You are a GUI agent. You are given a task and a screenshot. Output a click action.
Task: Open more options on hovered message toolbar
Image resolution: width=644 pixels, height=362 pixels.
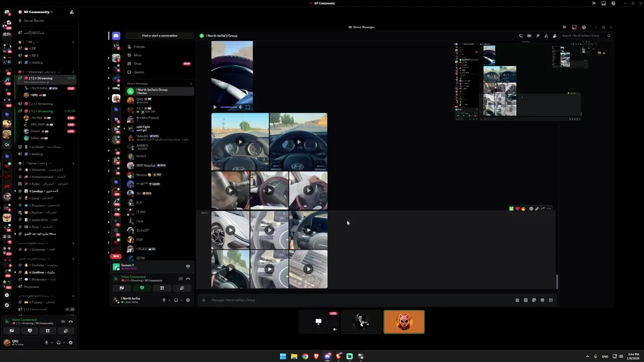pos(549,209)
